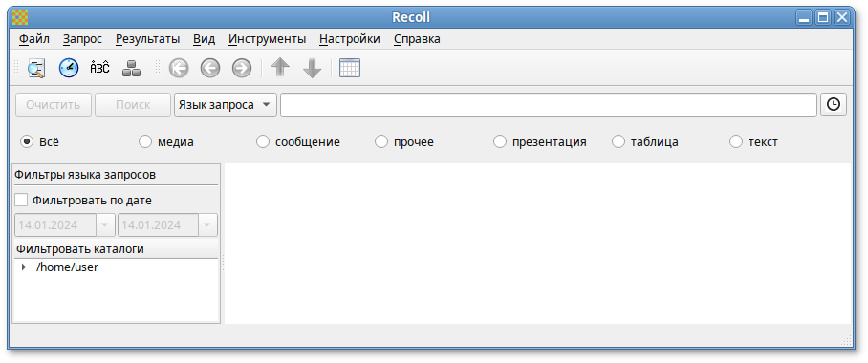Select the Всё radio button

(27, 142)
